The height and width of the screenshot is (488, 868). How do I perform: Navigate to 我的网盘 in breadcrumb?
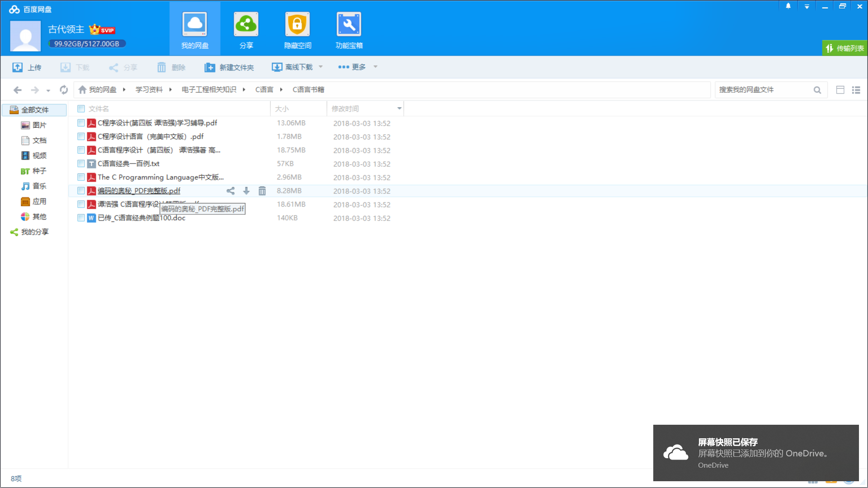pos(98,89)
